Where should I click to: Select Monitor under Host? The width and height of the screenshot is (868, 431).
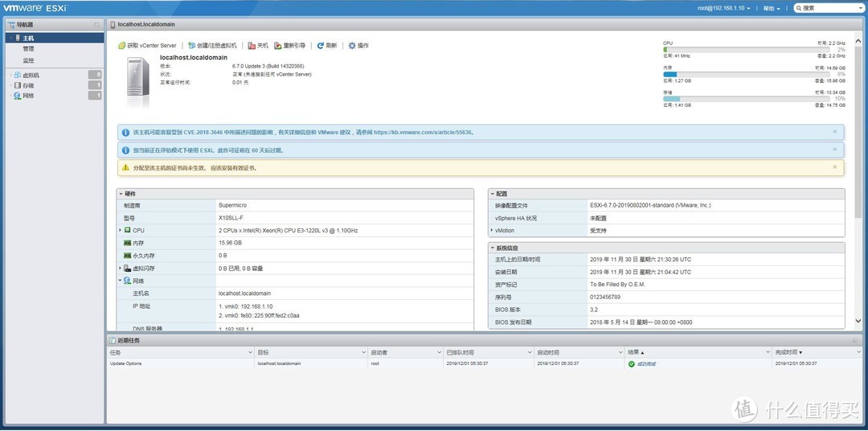pos(28,60)
